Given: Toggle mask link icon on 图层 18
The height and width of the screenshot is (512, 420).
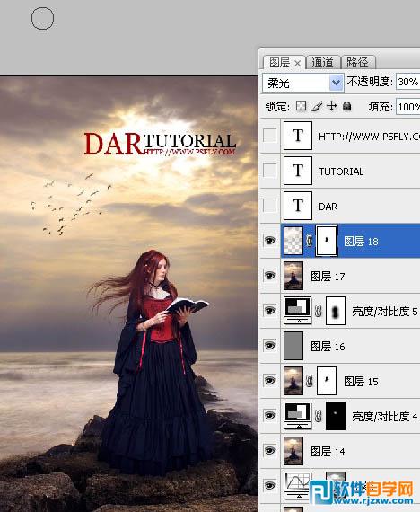Looking at the screenshot, I should [x=309, y=241].
